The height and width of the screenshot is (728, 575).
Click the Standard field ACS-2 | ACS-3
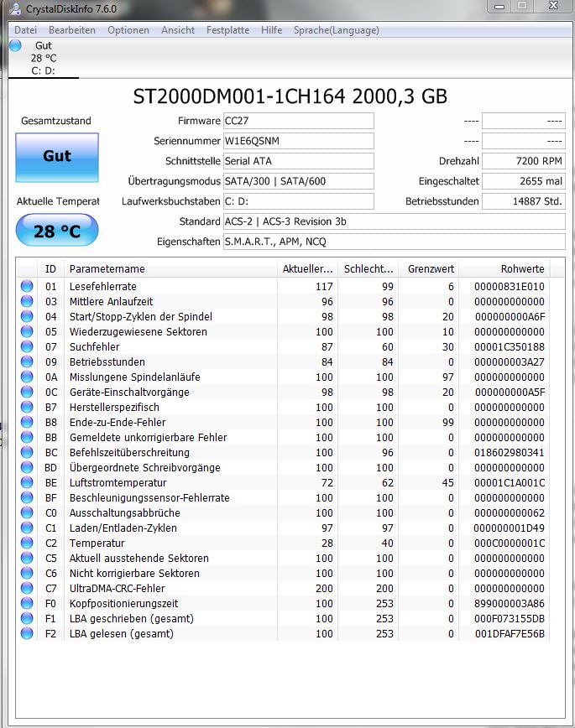point(395,221)
